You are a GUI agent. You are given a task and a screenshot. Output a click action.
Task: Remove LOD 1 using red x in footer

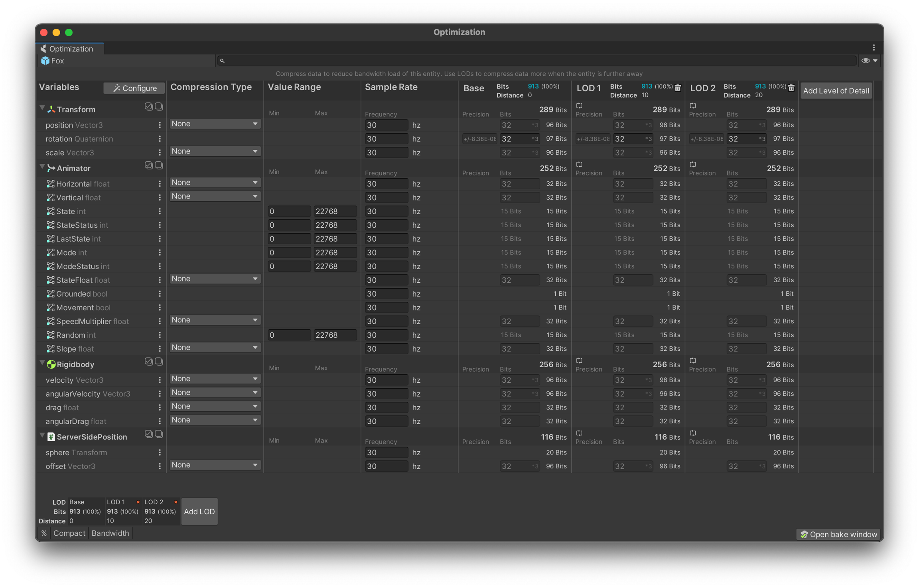point(138,502)
